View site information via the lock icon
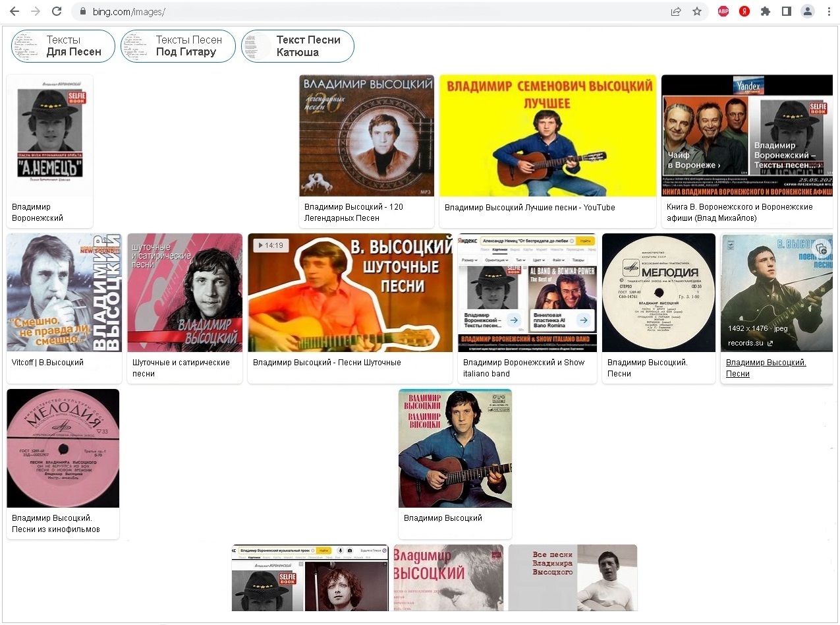840x625 pixels. pos(83,12)
